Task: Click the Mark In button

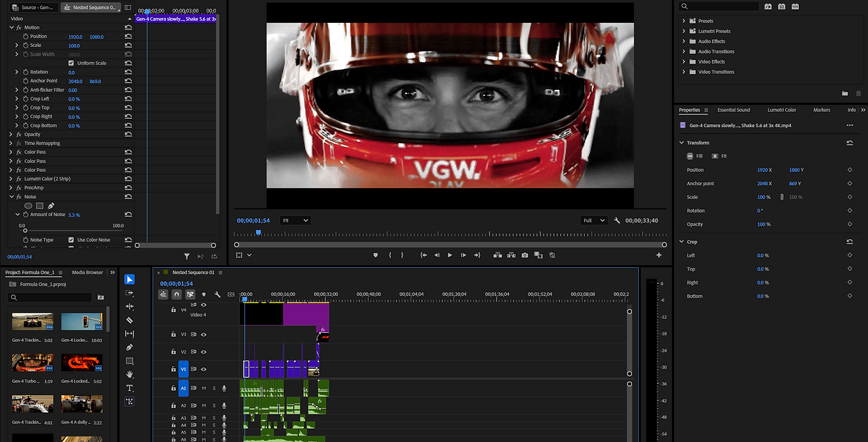Action: [x=390, y=255]
